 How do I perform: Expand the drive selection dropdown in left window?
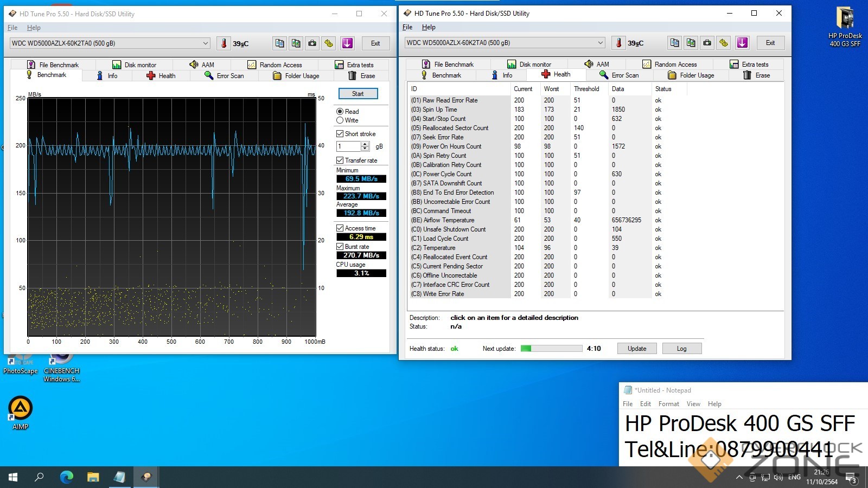coord(206,43)
